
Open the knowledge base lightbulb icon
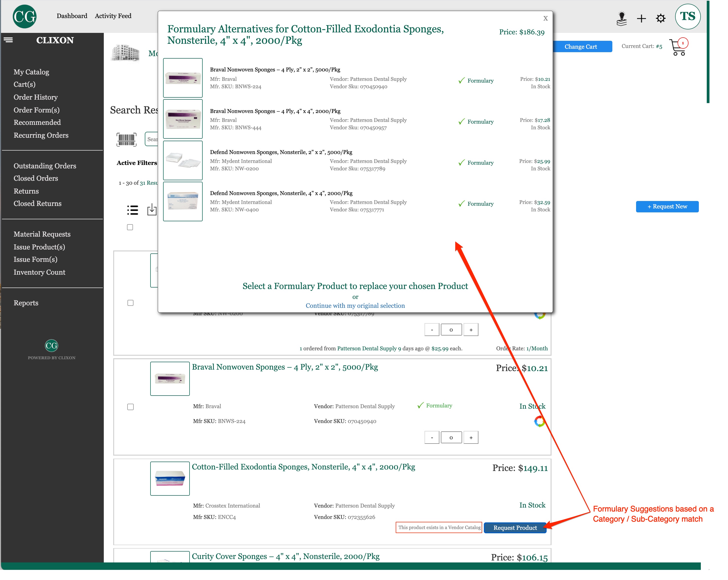(622, 18)
